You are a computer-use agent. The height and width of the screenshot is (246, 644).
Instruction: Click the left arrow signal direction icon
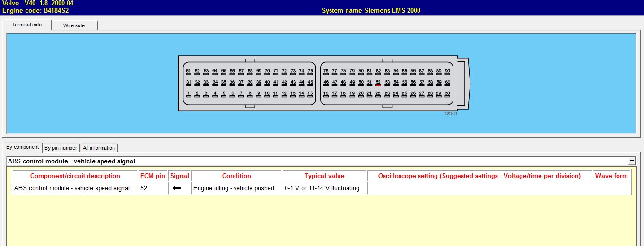coord(177,188)
